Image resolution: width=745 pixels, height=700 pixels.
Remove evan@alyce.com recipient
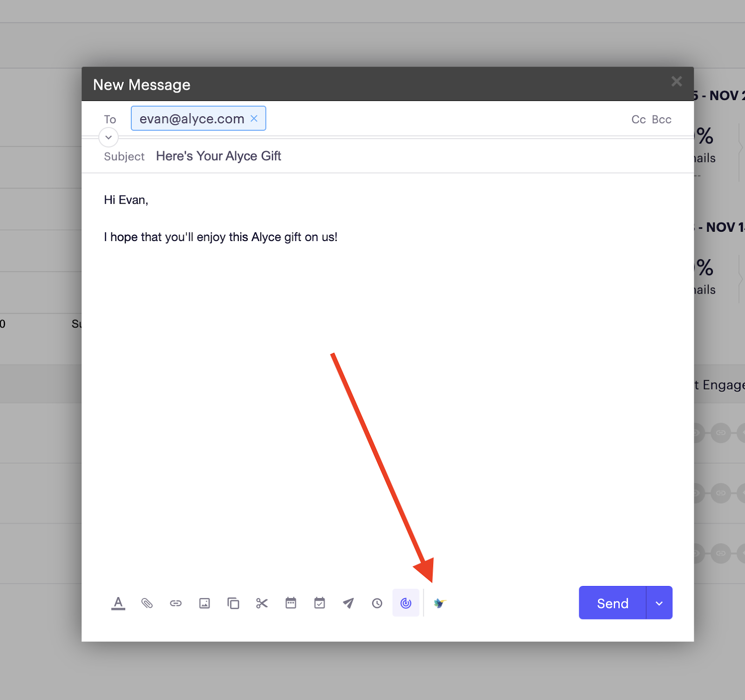coord(254,118)
